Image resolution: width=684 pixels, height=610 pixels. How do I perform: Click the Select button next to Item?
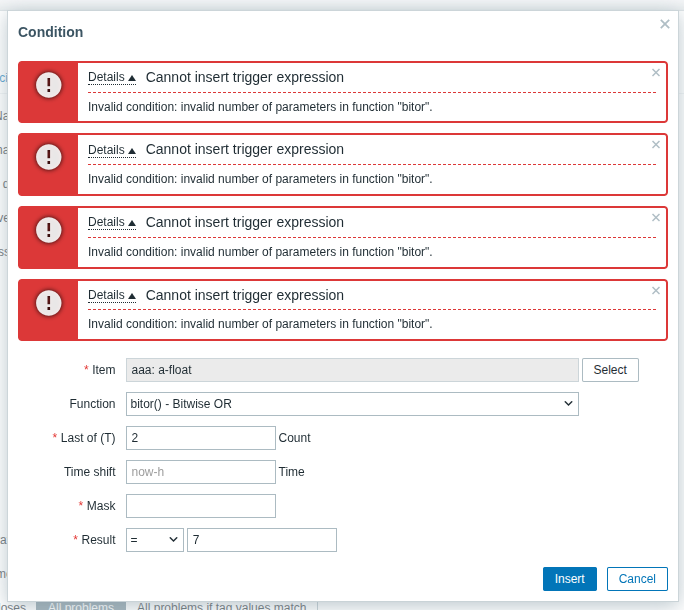610,370
